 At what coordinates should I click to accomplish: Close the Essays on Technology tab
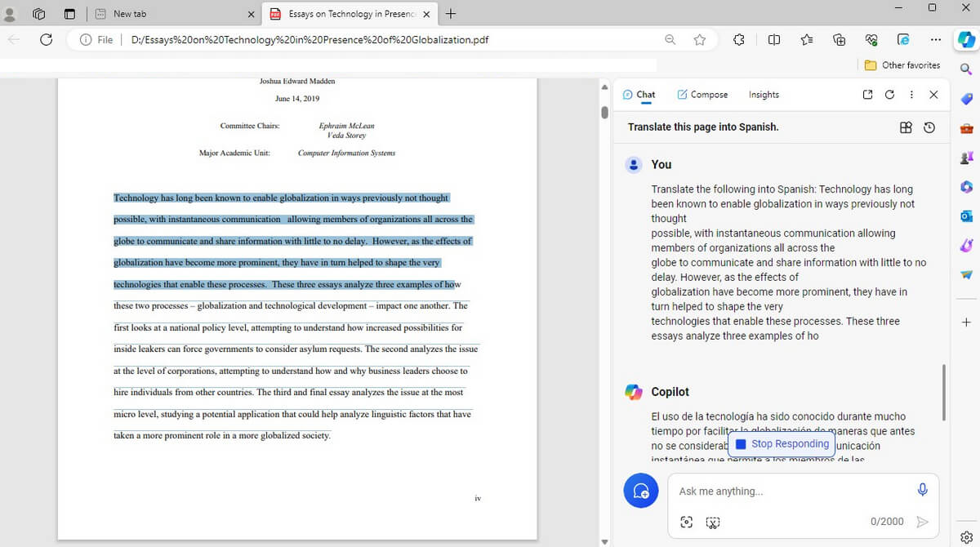pos(426,14)
